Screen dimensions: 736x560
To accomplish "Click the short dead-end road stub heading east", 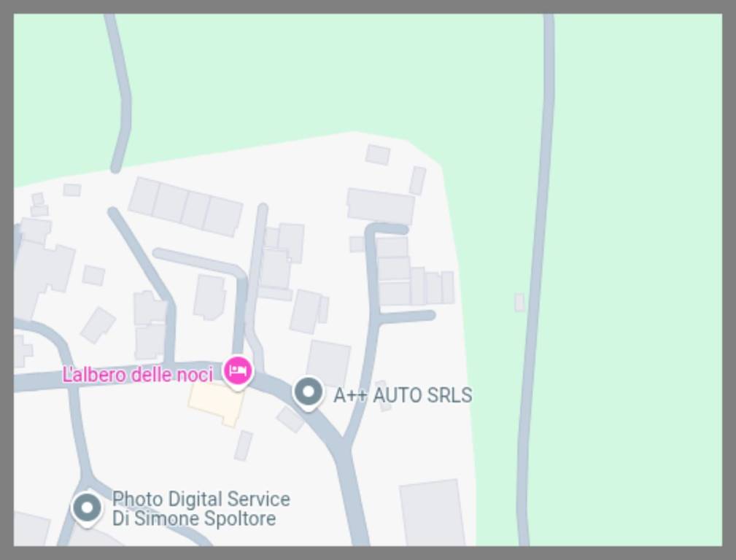I will [x=406, y=316].
